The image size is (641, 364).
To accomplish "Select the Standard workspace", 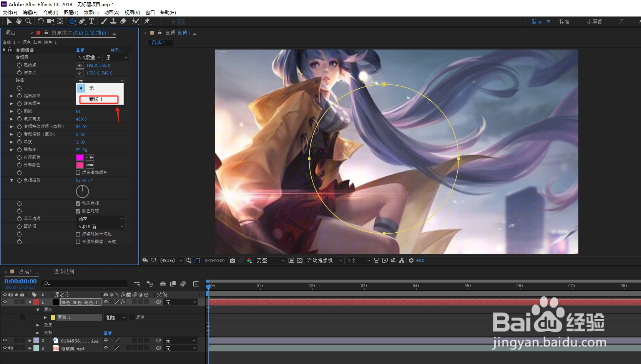I will pos(564,22).
